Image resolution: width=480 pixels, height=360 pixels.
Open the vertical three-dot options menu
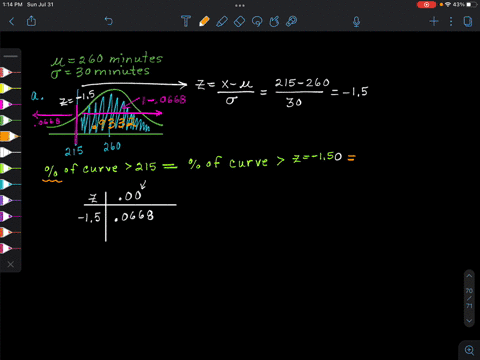coord(451,22)
